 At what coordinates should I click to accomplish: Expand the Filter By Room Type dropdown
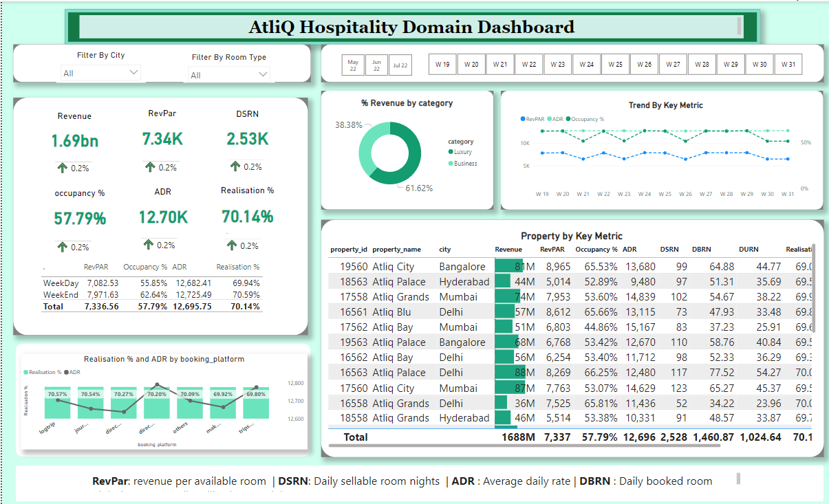(x=229, y=75)
